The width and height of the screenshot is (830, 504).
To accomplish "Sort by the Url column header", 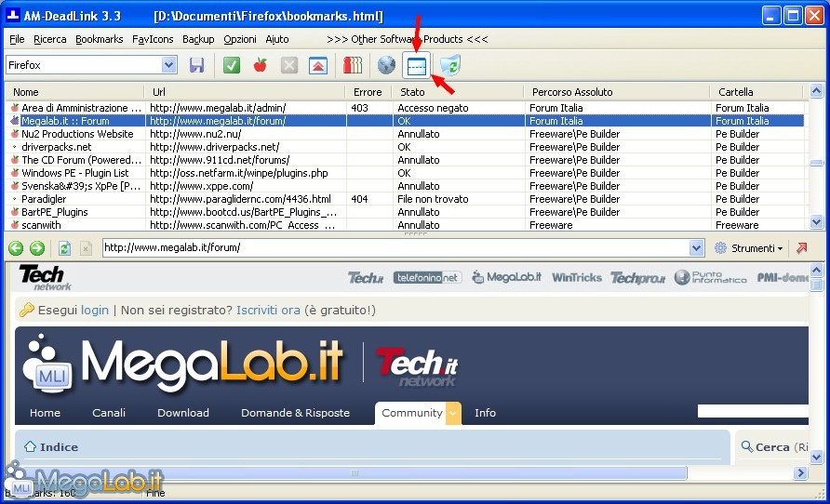I will pyautogui.click(x=245, y=92).
